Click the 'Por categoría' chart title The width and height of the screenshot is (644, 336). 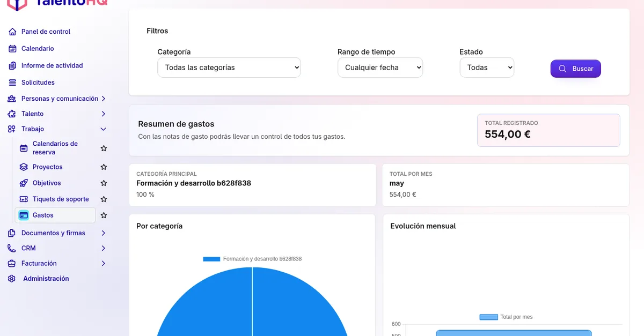coord(159,226)
